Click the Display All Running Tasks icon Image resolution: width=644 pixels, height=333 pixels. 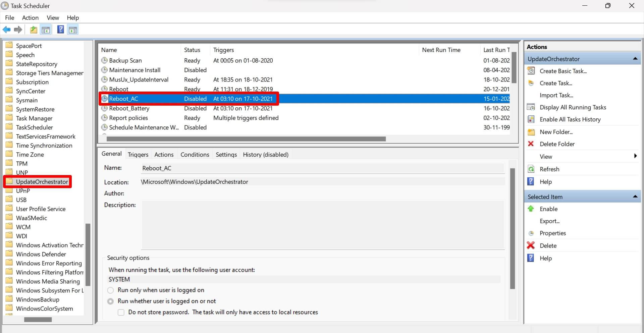point(531,107)
